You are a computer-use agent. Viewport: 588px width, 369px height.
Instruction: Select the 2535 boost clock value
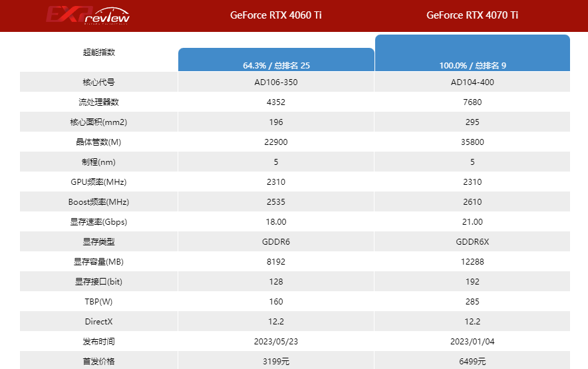tap(276, 201)
